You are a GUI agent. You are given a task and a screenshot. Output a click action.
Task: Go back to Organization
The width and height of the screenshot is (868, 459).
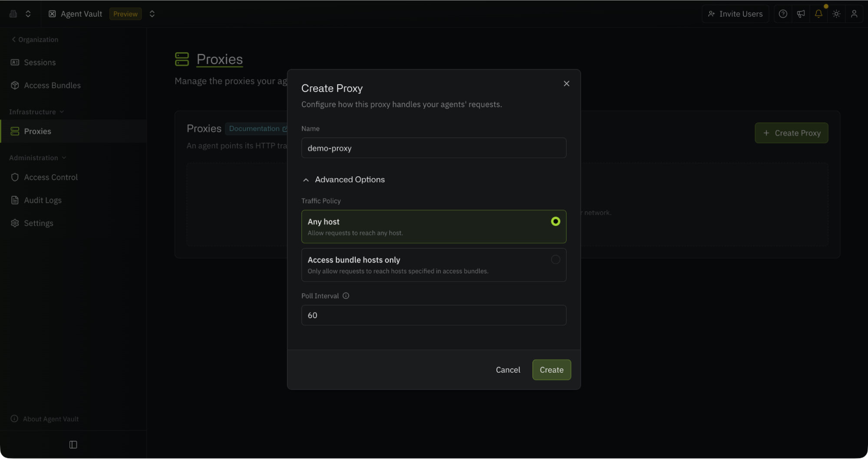pyautogui.click(x=35, y=40)
